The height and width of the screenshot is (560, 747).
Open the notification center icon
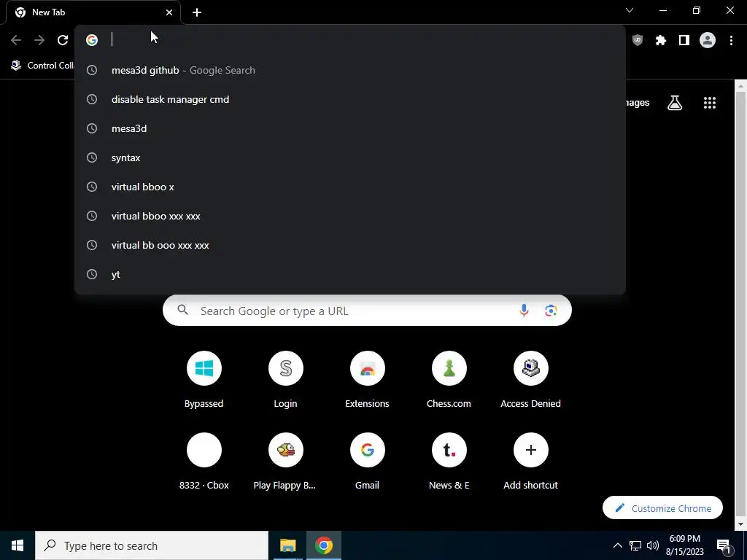(723, 545)
